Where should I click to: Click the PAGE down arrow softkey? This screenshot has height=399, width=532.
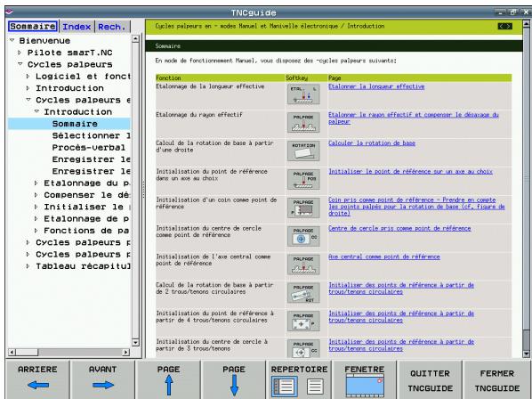click(x=233, y=379)
